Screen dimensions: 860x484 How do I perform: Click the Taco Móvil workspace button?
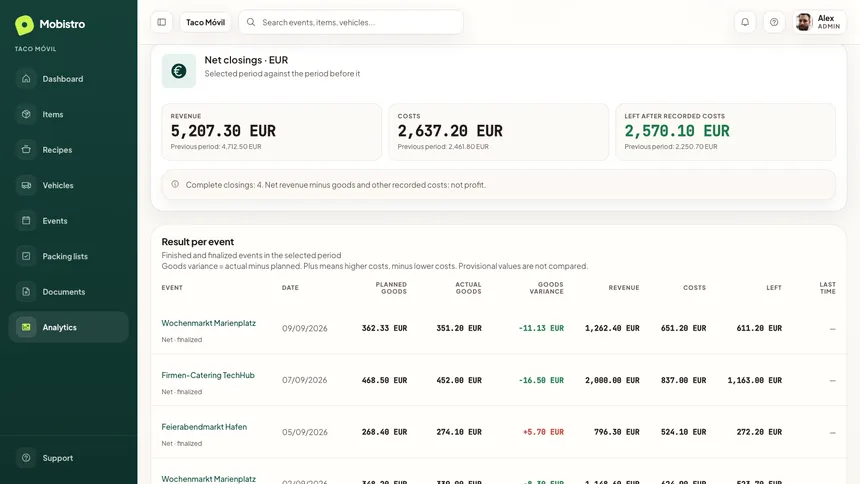(205, 22)
